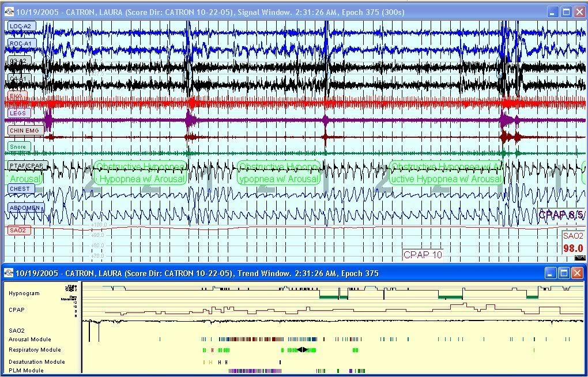Click the small icon below the SAO2 readout
The width and height of the screenshot is (588, 377).
pyautogui.click(x=579, y=258)
